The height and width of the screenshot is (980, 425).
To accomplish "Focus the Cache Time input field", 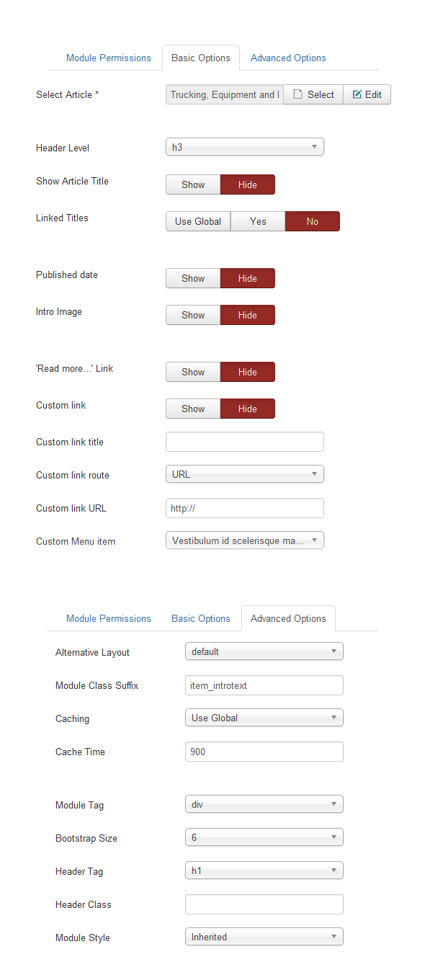I will click(264, 752).
